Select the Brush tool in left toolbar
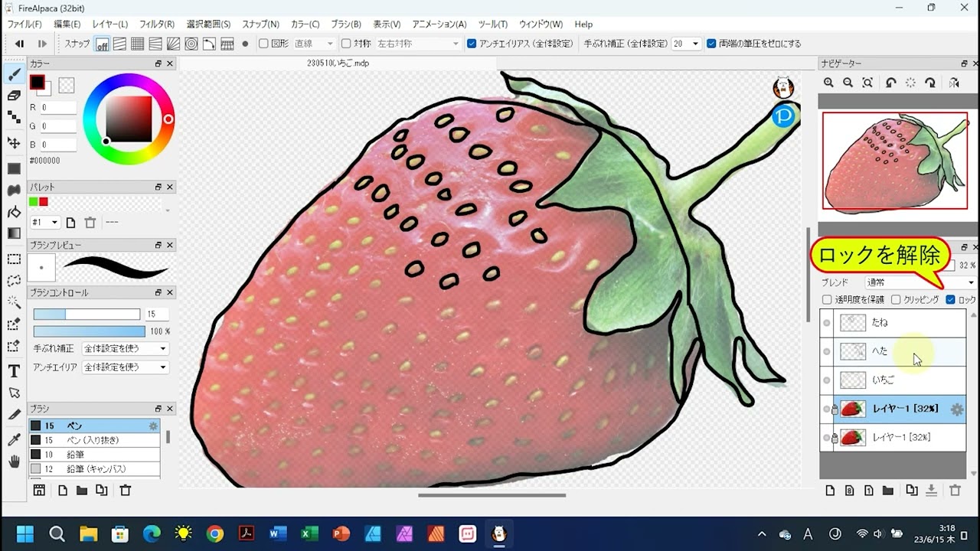 (x=14, y=74)
